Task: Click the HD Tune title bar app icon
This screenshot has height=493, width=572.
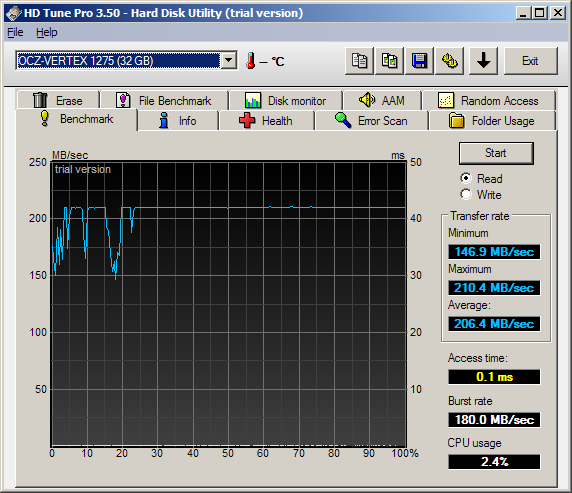Action: click(x=13, y=13)
